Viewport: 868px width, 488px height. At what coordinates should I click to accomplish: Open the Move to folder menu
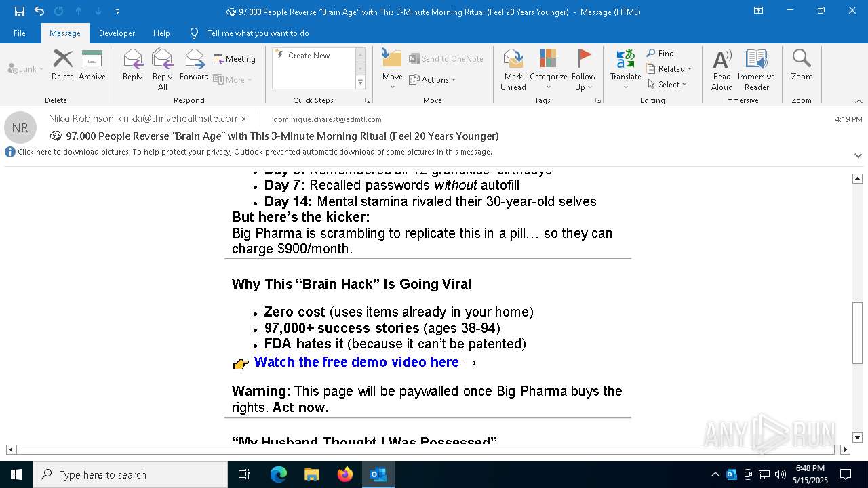click(x=393, y=69)
